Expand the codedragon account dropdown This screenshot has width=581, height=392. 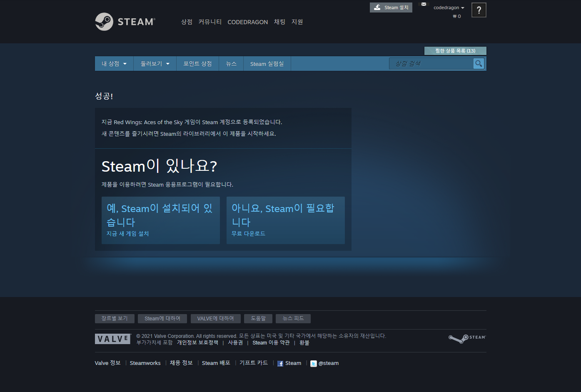pyautogui.click(x=449, y=7)
